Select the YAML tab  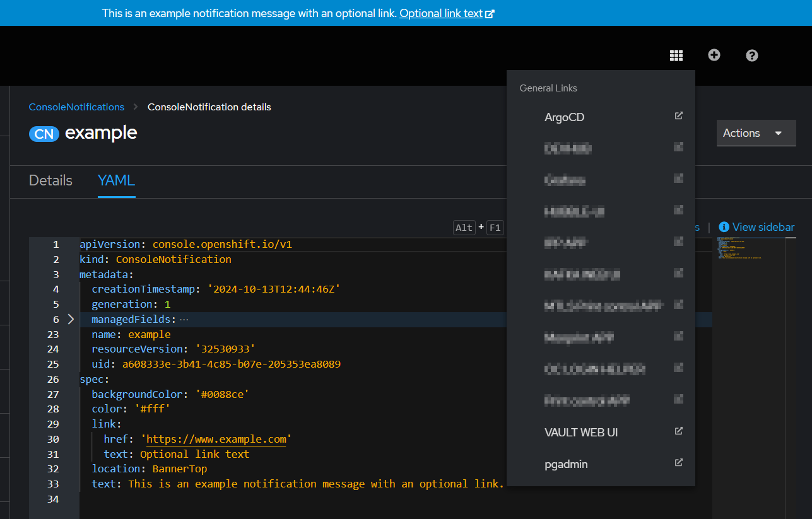coord(116,180)
